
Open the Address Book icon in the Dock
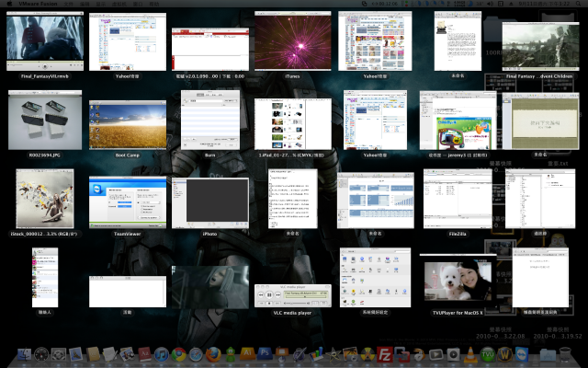93,354
